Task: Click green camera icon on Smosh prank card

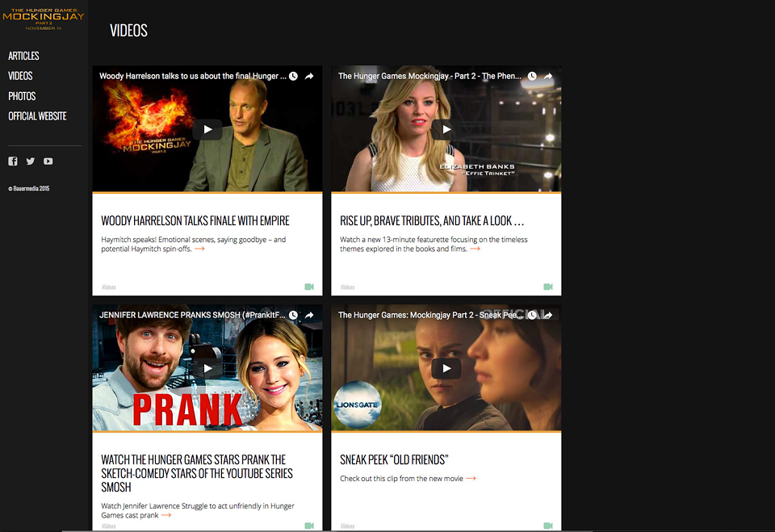Action: [x=309, y=526]
